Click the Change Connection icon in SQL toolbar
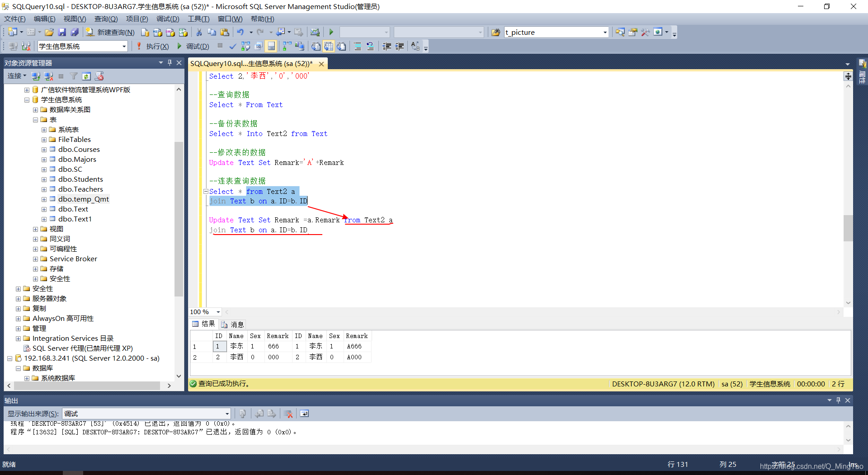 [x=26, y=46]
